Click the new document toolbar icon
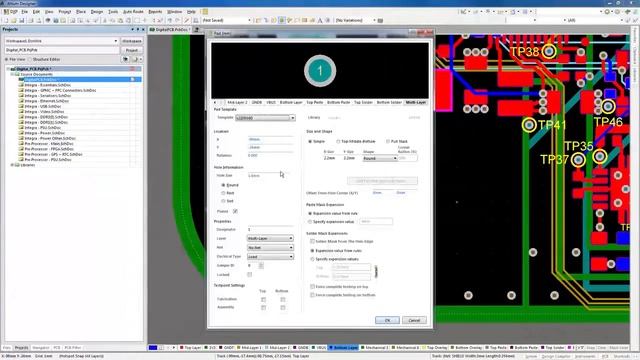This screenshot has width=640, height=360. point(6,20)
